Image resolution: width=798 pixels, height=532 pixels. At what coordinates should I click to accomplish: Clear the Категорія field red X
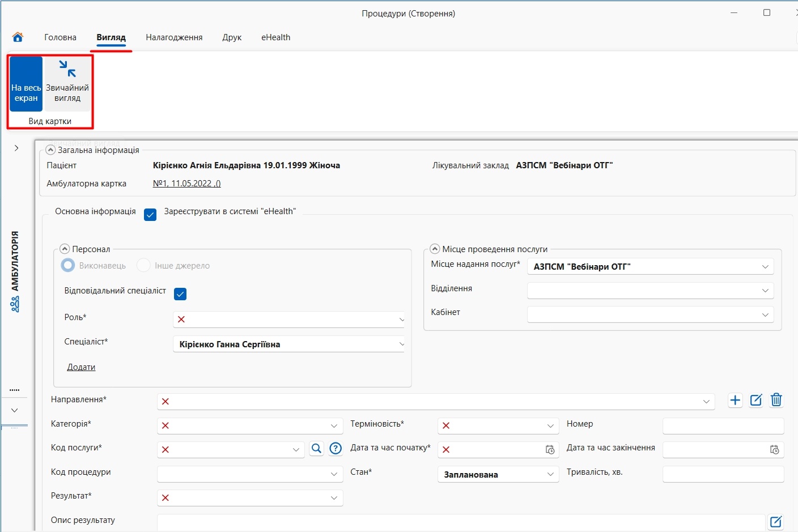coord(165,425)
